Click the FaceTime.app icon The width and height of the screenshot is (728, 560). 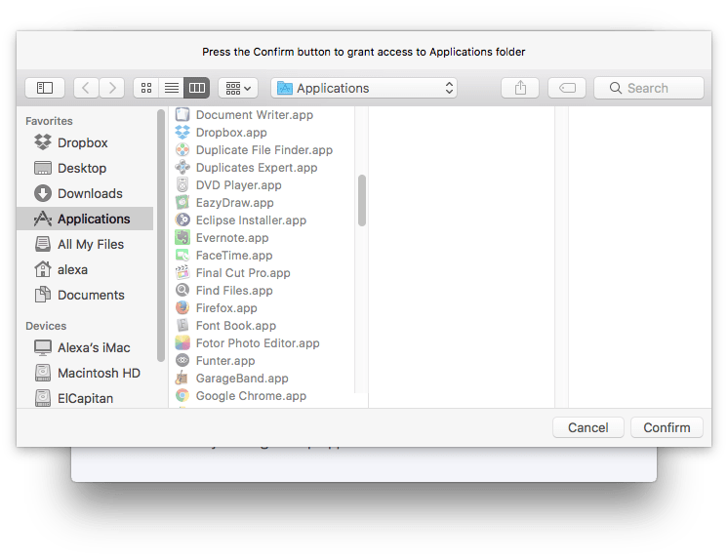tap(182, 256)
